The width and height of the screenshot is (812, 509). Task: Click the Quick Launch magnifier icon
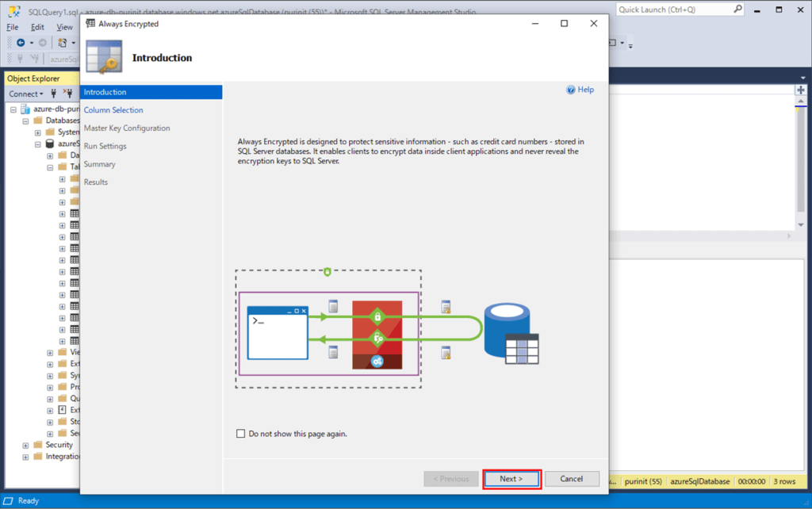point(737,10)
